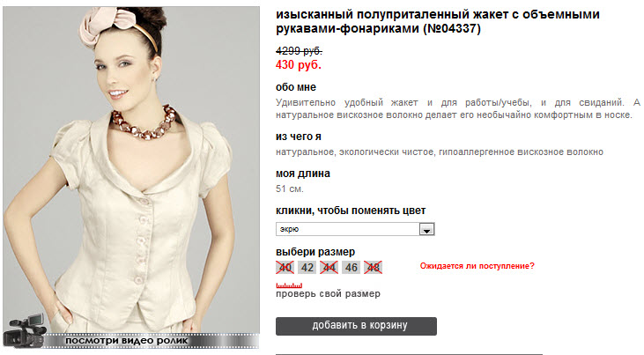The image size is (644, 355).
Task: Click 'добавить в корзину' button
Action: tap(356, 326)
